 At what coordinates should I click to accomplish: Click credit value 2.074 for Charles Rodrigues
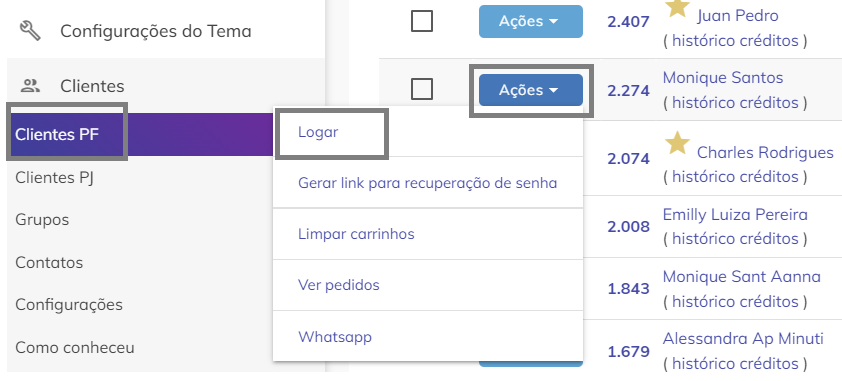point(628,159)
